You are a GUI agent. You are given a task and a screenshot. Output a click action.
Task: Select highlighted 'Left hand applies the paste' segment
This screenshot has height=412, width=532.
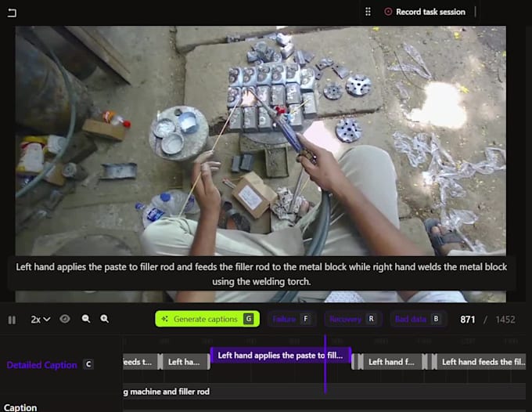click(281, 356)
